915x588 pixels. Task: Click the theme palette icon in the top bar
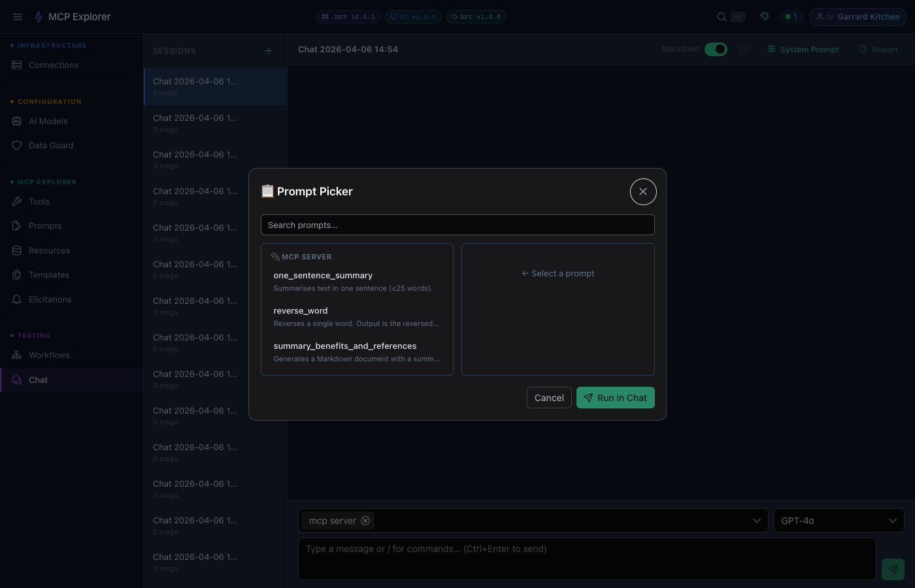pos(765,16)
